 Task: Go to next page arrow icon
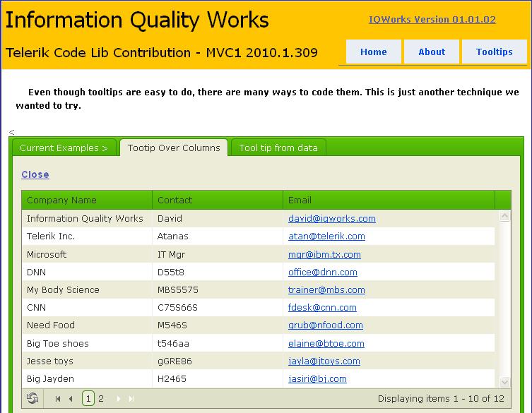click(119, 399)
